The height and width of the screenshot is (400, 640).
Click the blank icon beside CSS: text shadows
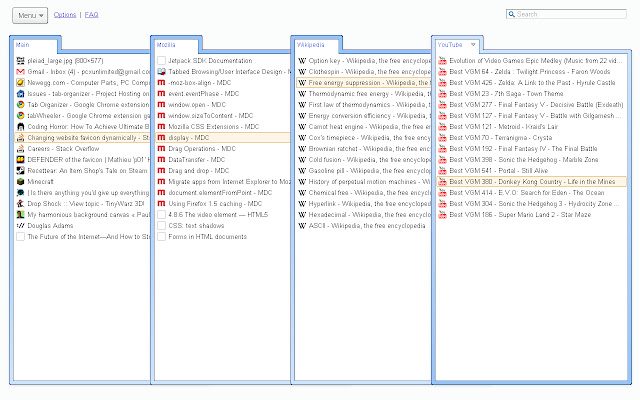(x=162, y=226)
